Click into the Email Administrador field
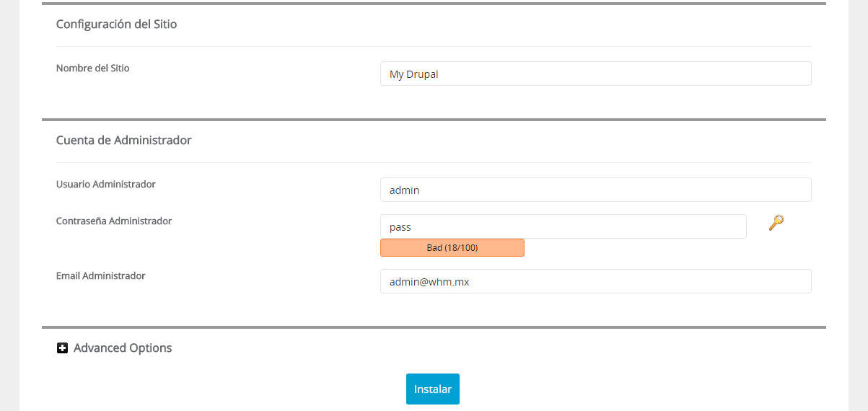The image size is (868, 411). point(595,282)
